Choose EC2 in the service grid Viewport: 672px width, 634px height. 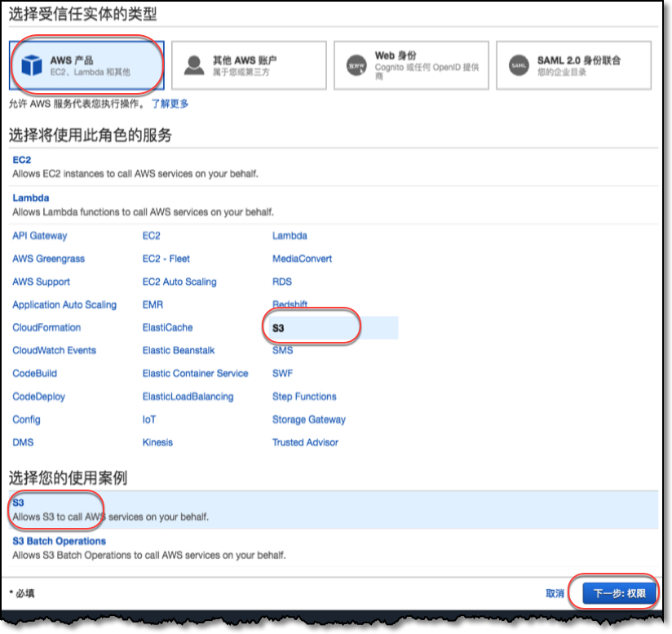pyautogui.click(x=152, y=236)
